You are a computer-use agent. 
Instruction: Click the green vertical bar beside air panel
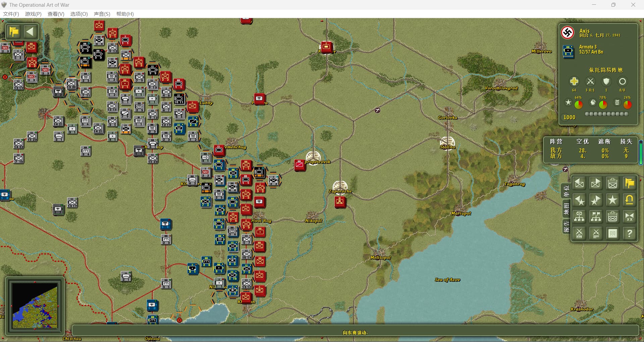click(641, 152)
